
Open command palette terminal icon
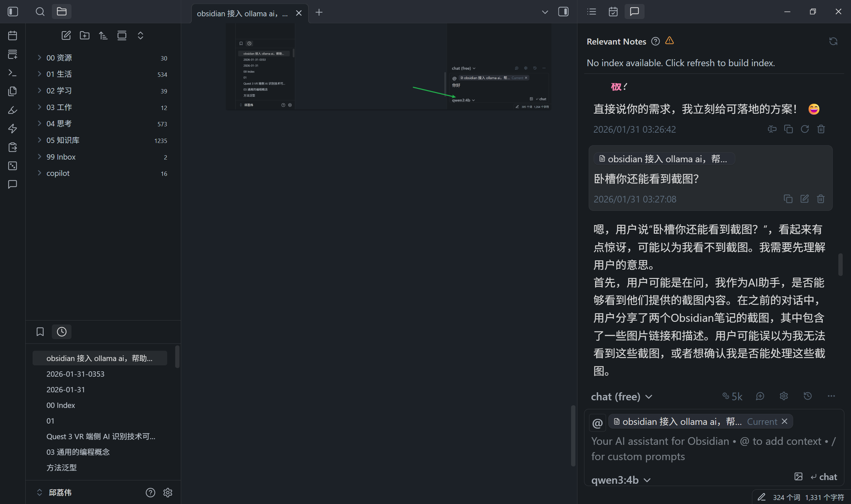point(13,73)
